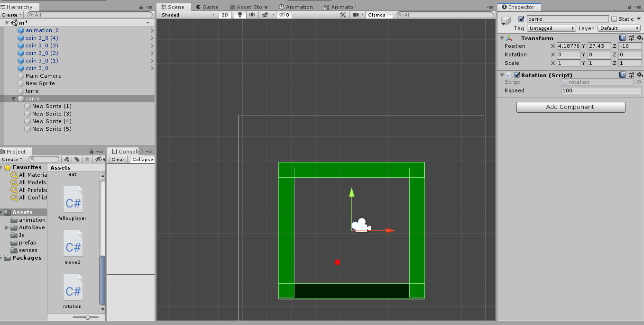This screenshot has height=325, width=644.
Task: Enable the Static checkbox
Action: click(x=614, y=19)
